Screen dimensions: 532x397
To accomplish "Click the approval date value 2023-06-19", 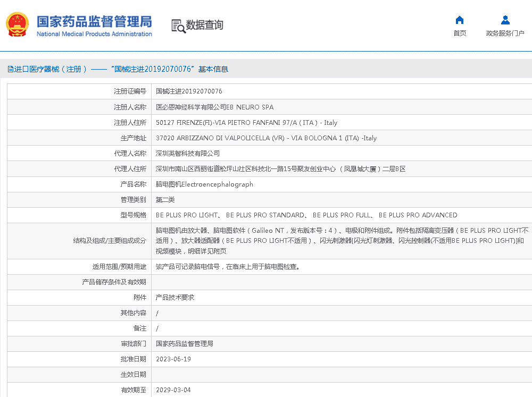I will pos(173,359).
